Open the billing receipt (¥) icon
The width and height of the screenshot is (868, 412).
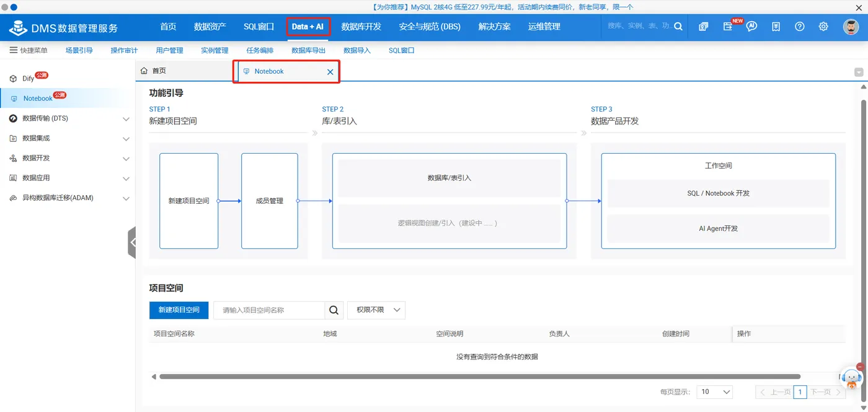(x=776, y=27)
